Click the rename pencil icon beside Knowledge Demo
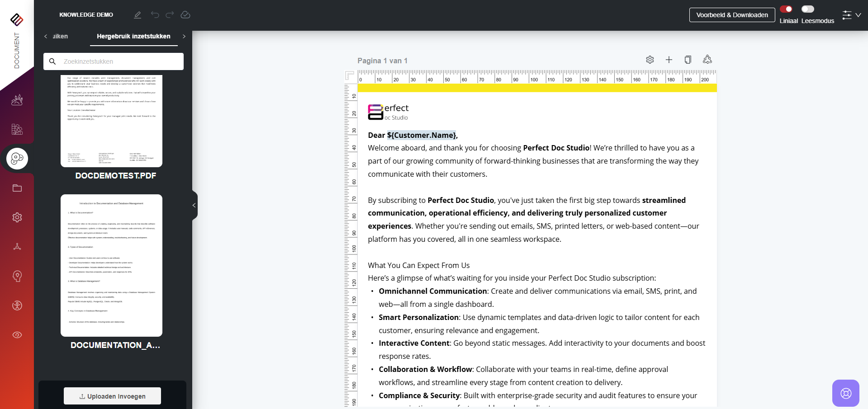Viewport: 868px width, 409px height. [138, 15]
